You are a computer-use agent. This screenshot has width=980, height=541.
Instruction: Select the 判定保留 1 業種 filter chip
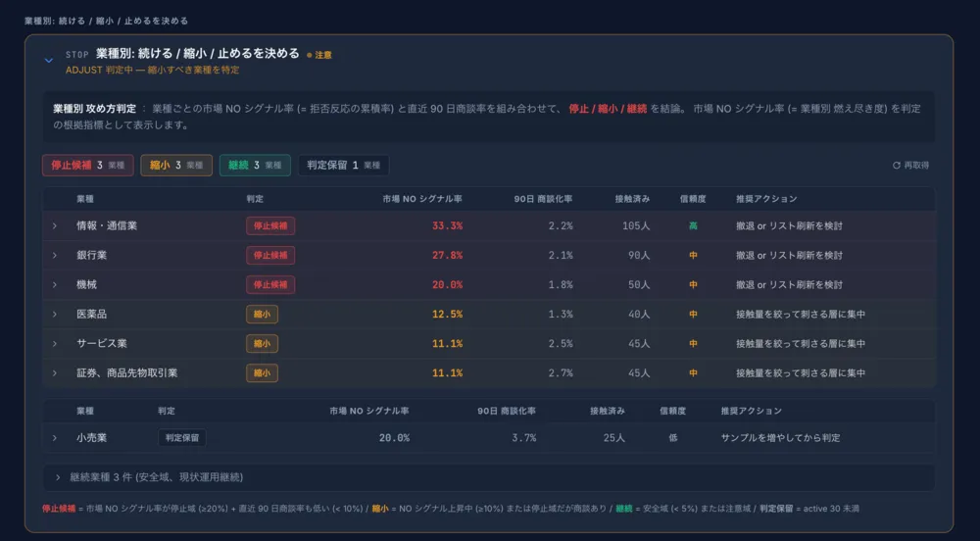pos(343,166)
